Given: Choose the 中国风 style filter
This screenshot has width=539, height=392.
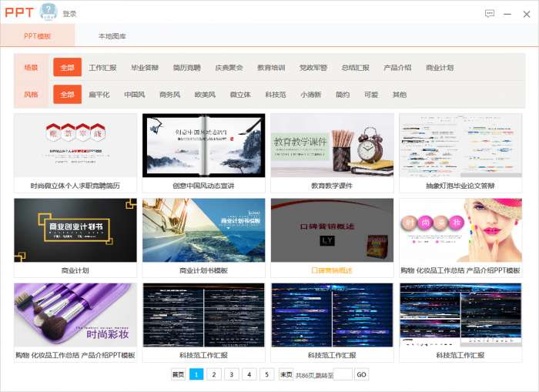Looking at the screenshot, I should coord(135,95).
